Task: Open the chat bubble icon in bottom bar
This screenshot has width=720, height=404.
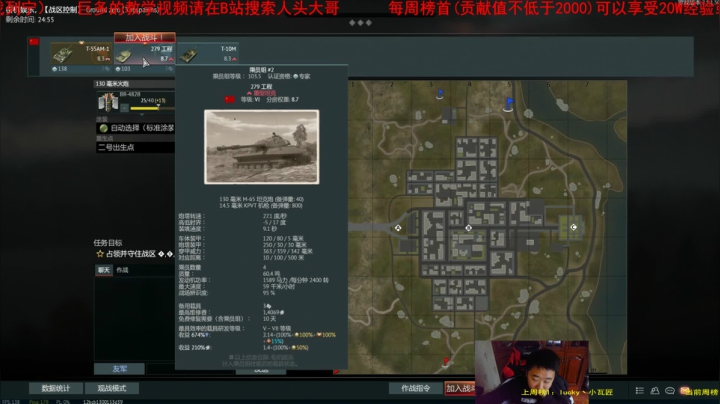Action: pyautogui.click(x=670, y=391)
